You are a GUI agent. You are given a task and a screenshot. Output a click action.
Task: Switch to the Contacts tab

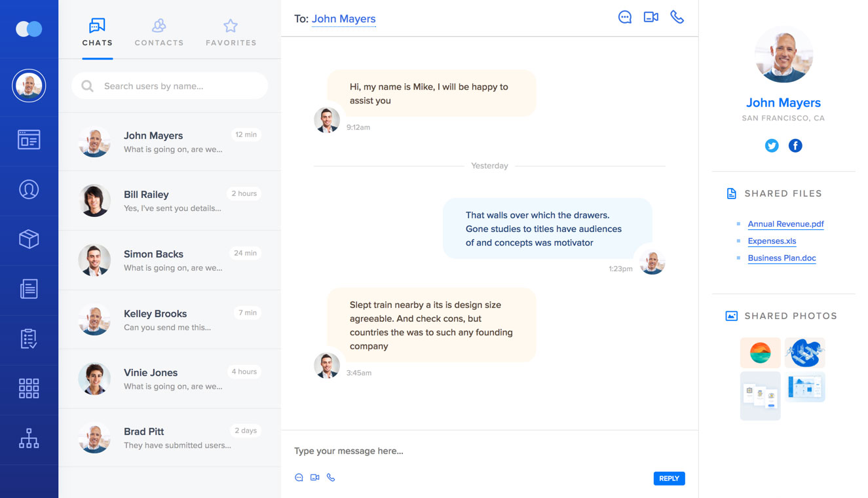click(x=159, y=33)
